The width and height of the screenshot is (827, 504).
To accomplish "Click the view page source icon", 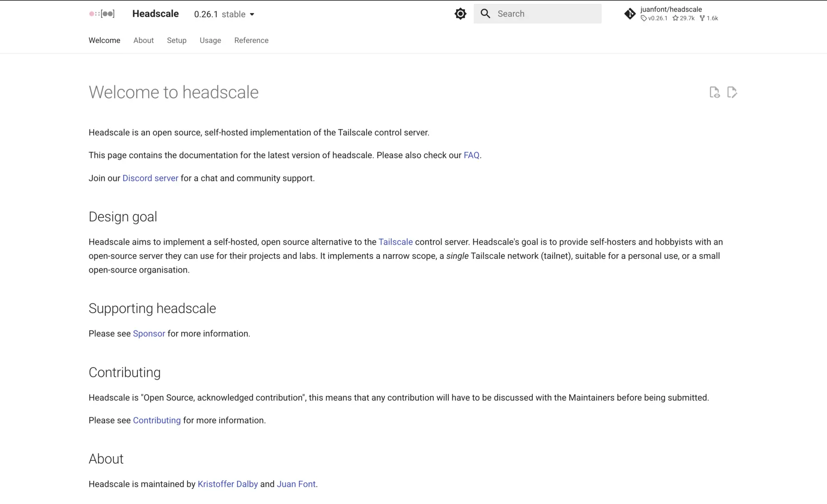I will [x=715, y=92].
